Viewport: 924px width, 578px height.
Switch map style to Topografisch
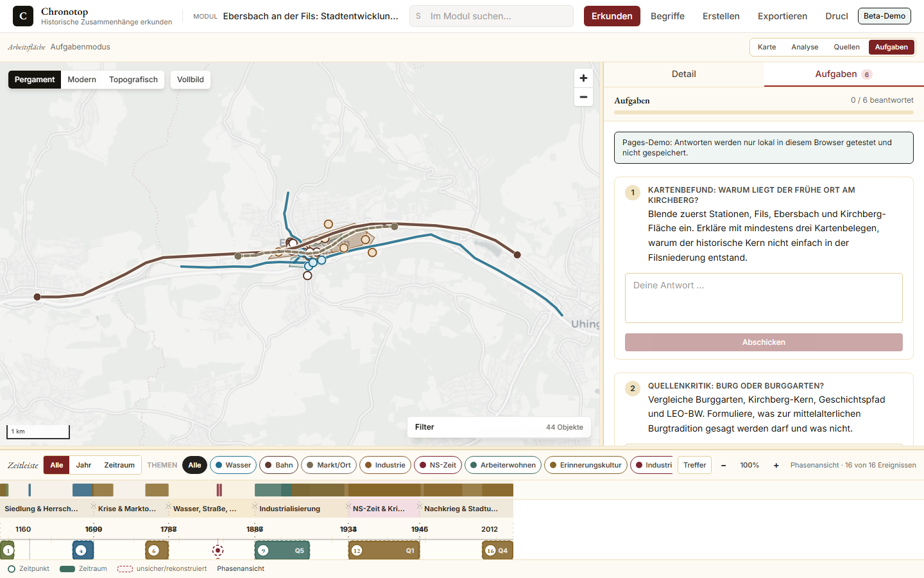click(x=133, y=80)
